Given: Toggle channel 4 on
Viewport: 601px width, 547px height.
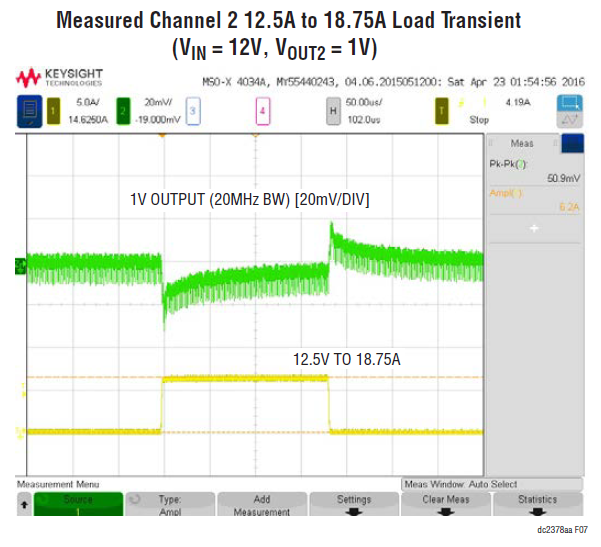Looking at the screenshot, I should tap(262, 110).
